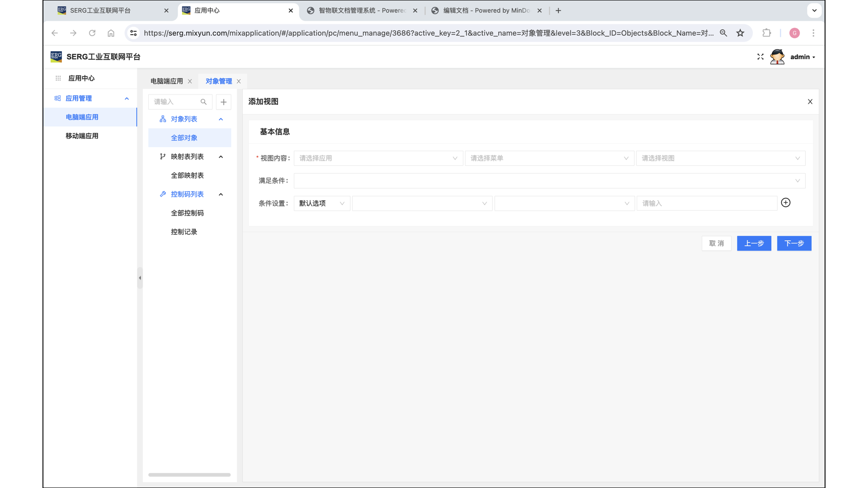Click the plus icon beside sidebar search

(x=223, y=102)
